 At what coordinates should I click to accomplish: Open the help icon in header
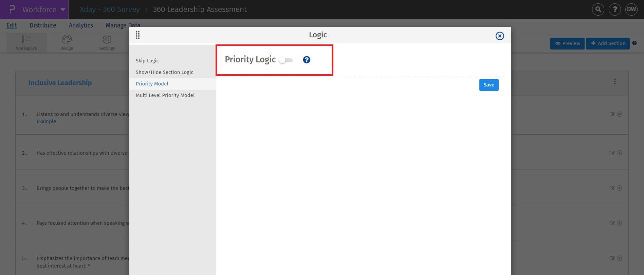(x=614, y=9)
